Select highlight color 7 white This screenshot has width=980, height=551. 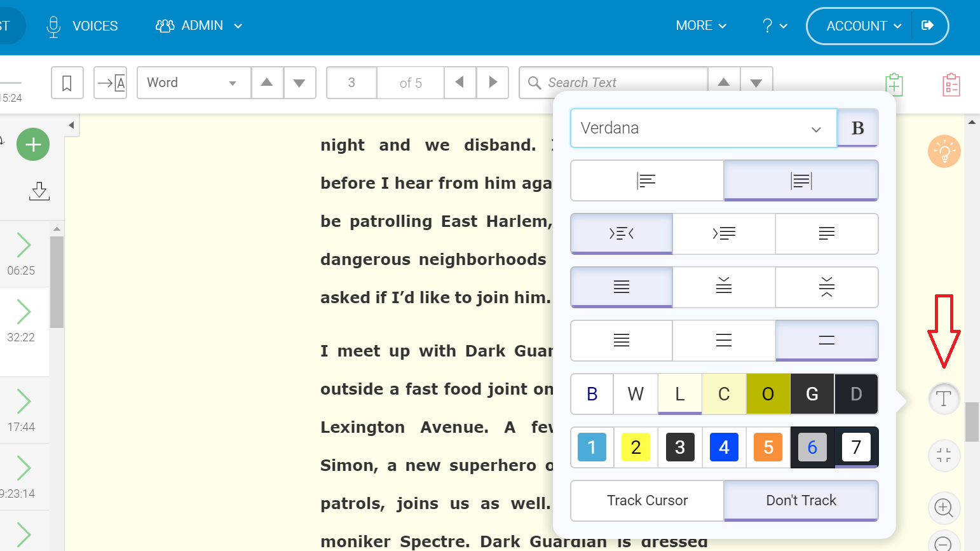click(x=856, y=447)
